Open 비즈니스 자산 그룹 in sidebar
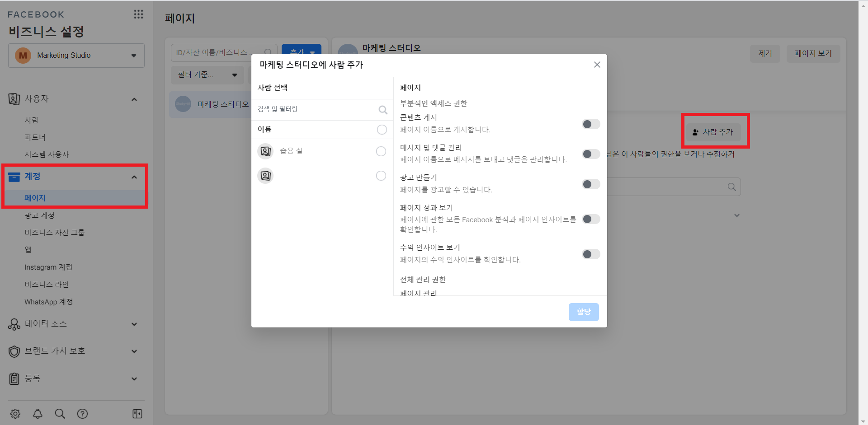 (54, 233)
